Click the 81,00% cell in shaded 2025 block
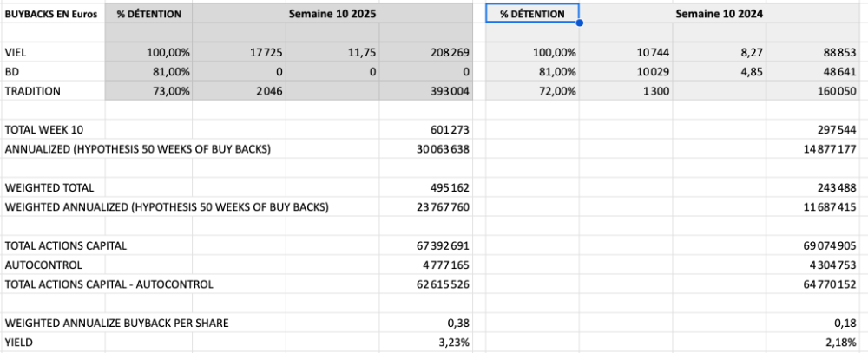The height and width of the screenshot is (353, 868). pos(148,72)
